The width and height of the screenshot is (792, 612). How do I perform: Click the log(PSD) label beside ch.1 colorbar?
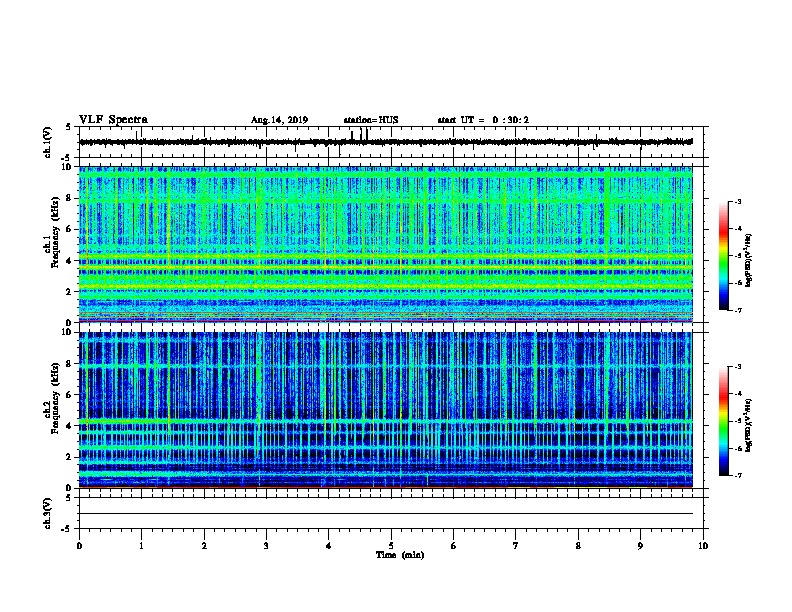click(749, 260)
